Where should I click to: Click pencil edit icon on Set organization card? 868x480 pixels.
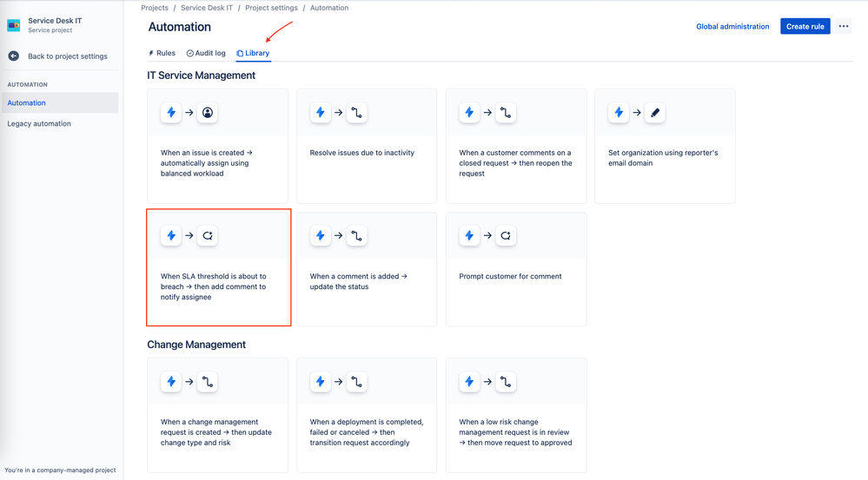(655, 112)
